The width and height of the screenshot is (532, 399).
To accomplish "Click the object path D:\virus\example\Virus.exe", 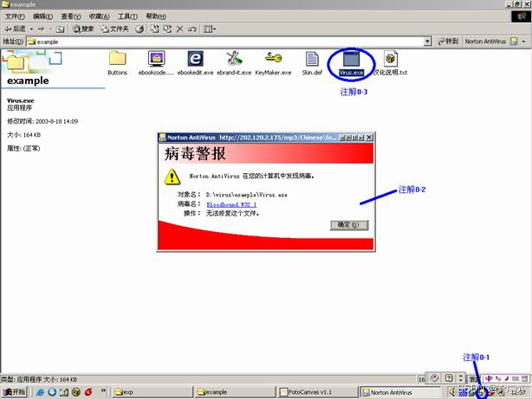I will 247,195.
